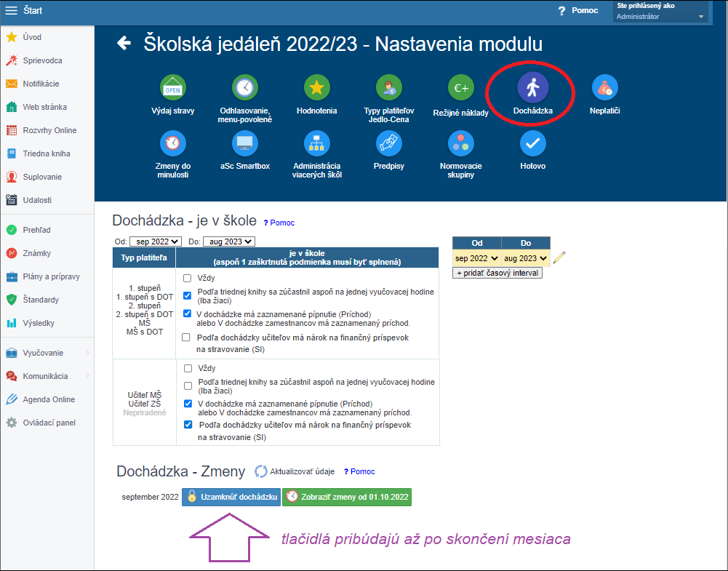
Task: Enable the first Vždy checkbox for students
Action: click(187, 278)
